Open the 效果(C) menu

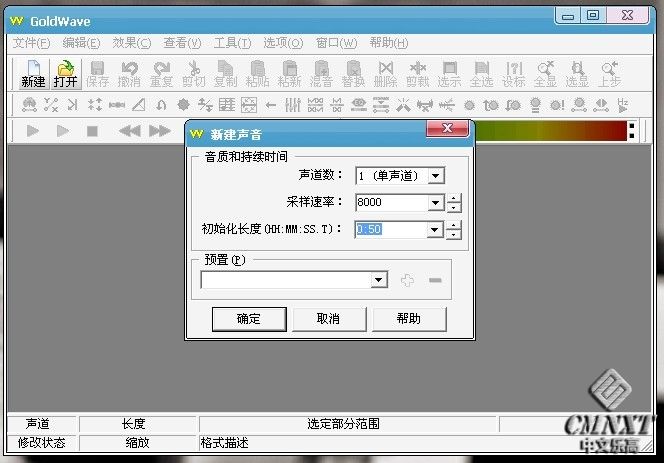pos(132,43)
